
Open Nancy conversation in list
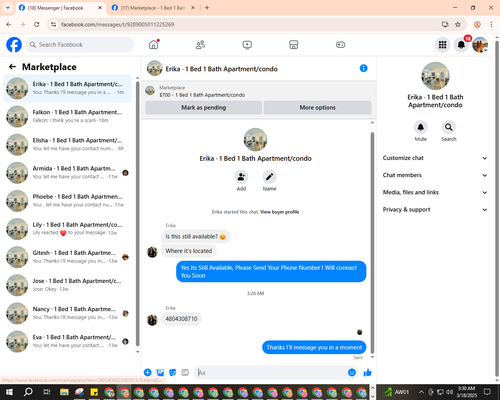(67, 313)
